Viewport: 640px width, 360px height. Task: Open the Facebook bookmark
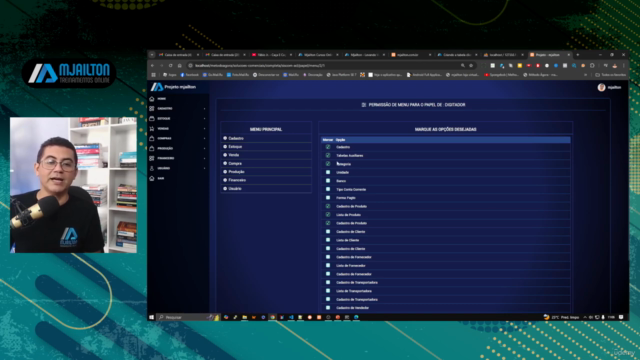[x=189, y=75]
